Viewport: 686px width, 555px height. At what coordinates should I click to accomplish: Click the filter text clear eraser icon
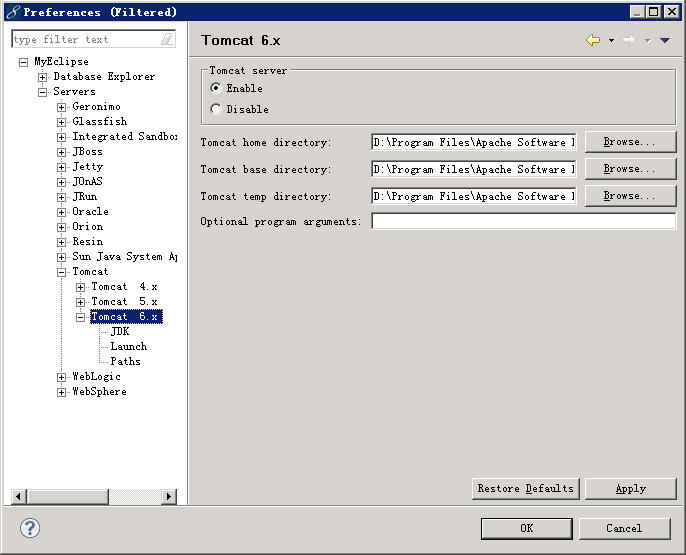point(167,39)
